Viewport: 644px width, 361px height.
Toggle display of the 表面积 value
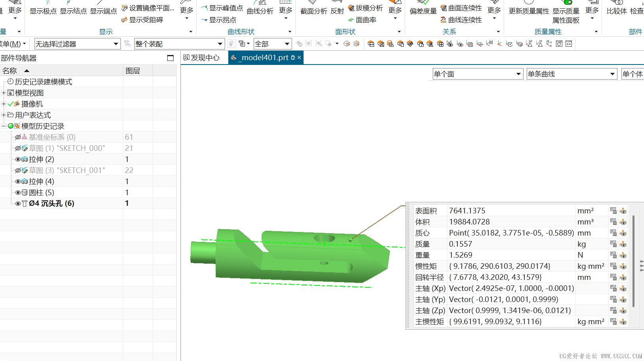(623, 211)
